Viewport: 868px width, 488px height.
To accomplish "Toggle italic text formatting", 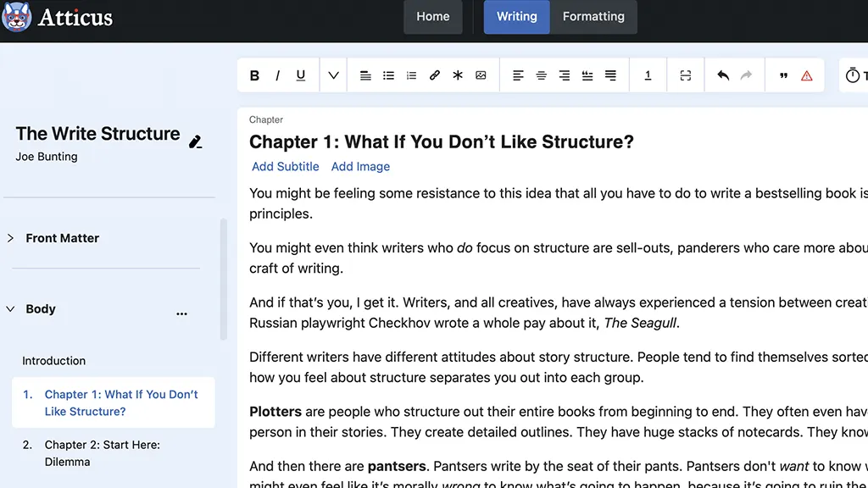I will pos(277,75).
